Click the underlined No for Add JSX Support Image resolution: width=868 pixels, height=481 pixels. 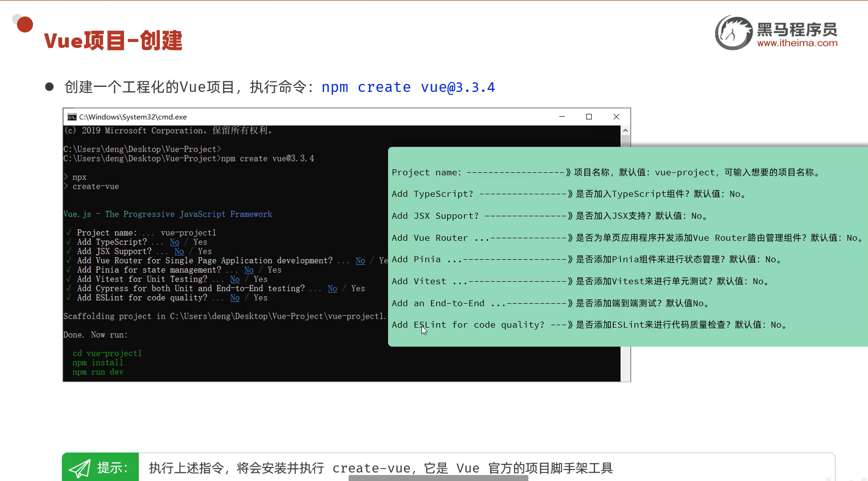click(x=179, y=251)
